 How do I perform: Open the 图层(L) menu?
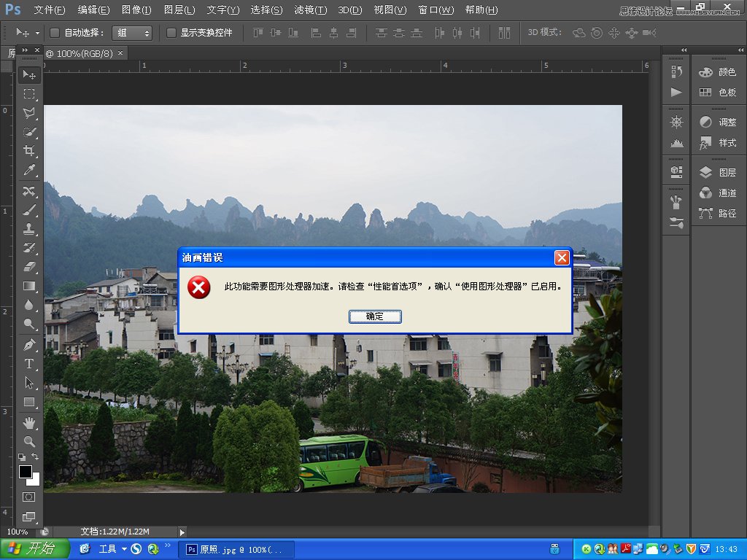click(x=179, y=9)
